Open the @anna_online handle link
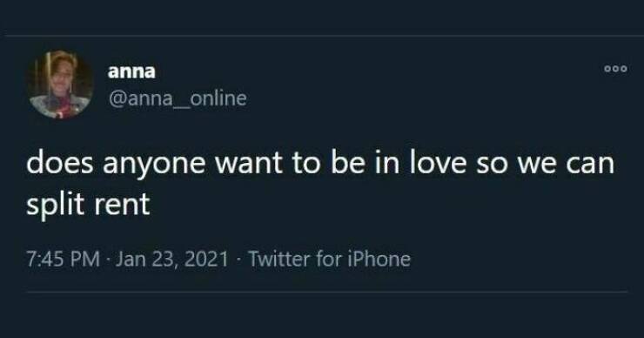Image resolution: width=644 pixels, height=338 pixels. click(x=178, y=98)
